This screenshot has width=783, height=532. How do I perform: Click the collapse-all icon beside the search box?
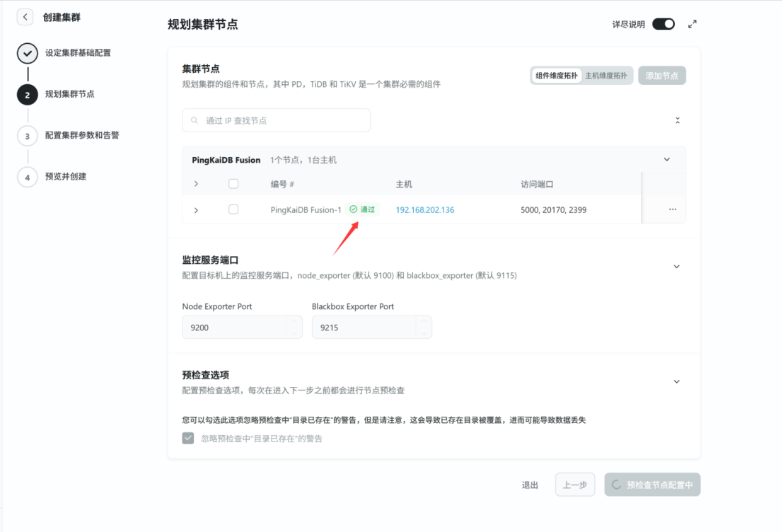coord(677,120)
